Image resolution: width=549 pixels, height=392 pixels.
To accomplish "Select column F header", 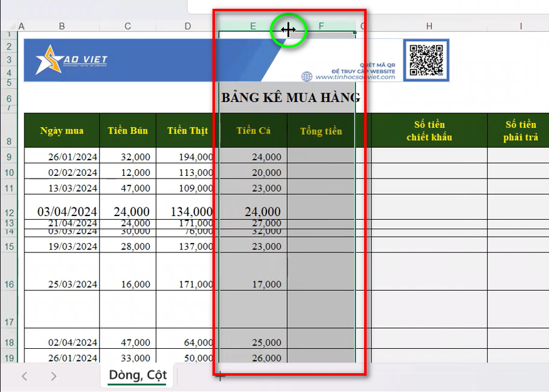I will pyautogui.click(x=322, y=26).
